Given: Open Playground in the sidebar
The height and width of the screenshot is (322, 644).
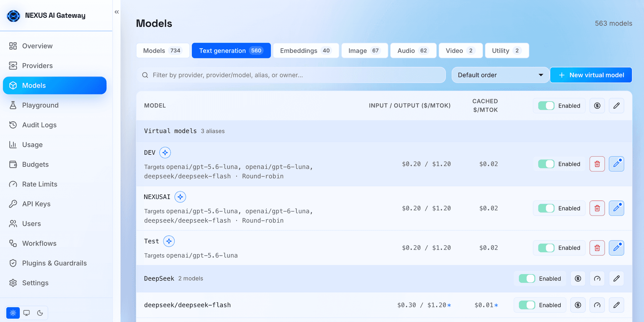Looking at the screenshot, I should 55,105.
